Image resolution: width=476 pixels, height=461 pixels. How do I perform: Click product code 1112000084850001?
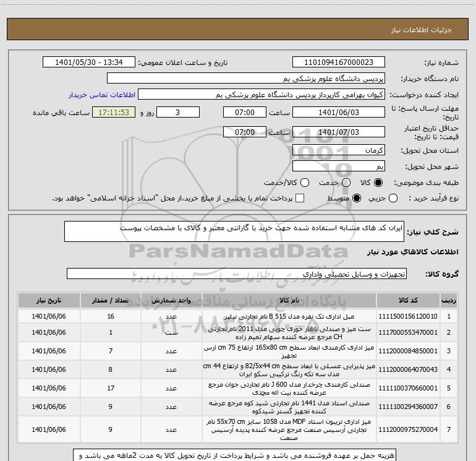pos(408,351)
